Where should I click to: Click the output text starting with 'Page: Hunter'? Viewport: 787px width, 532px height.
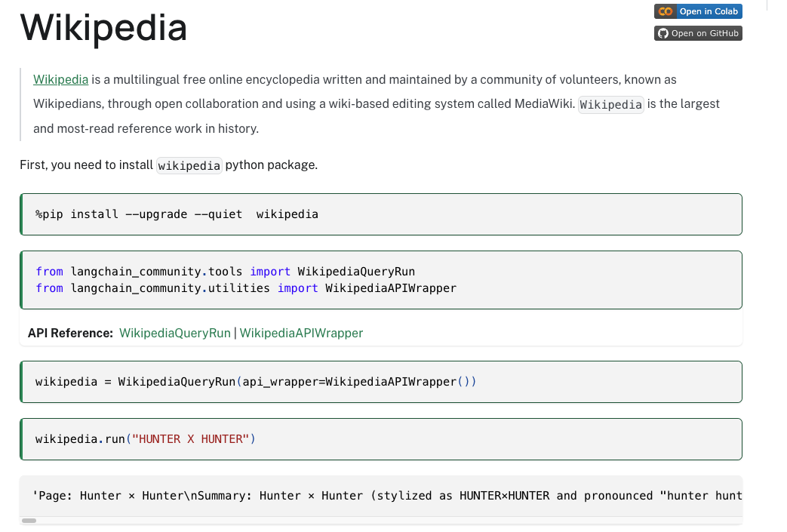coord(387,496)
